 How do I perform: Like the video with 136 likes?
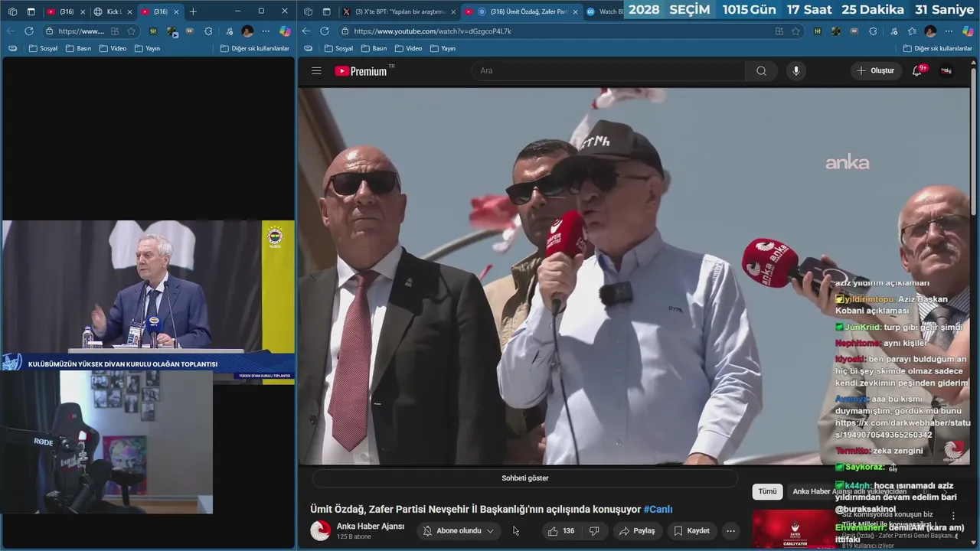click(561, 530)
